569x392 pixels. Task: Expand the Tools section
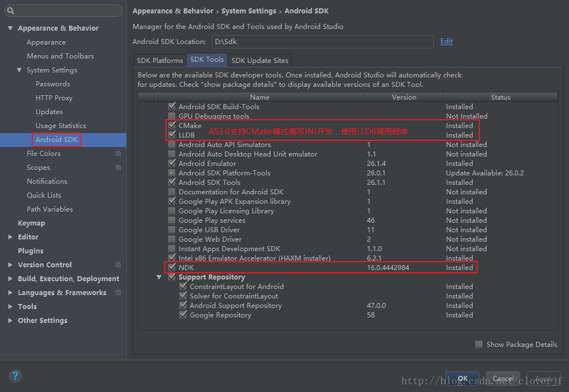tap(10, 307)
